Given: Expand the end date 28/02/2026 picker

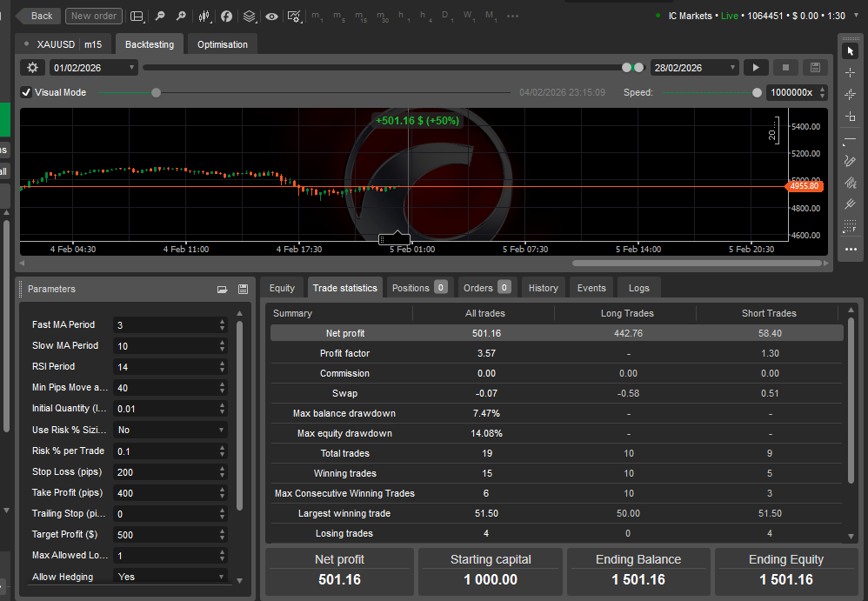Looking at the screenshot, I should tap(694, 68).
